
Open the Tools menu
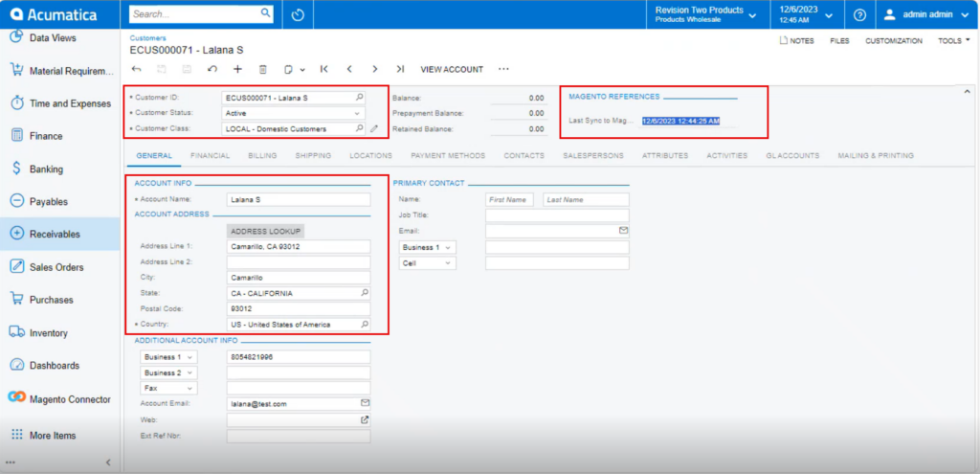click(x=954, y=40)
